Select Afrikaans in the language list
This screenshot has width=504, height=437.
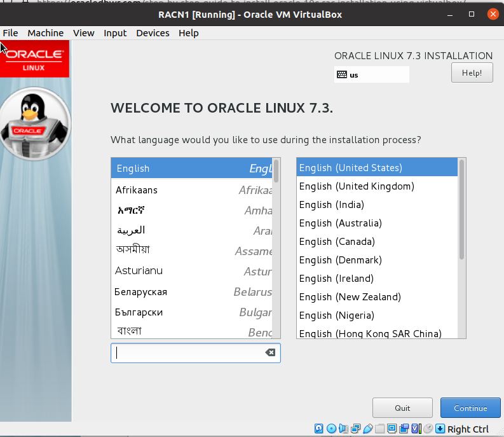(191, 190)
